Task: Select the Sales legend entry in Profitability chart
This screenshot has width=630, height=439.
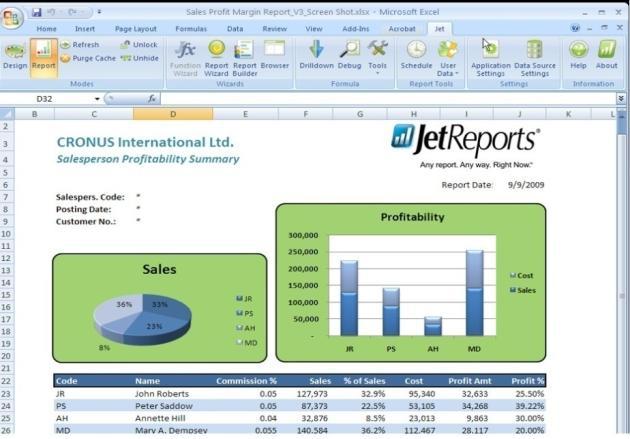Action: click(x=523, y=290)
